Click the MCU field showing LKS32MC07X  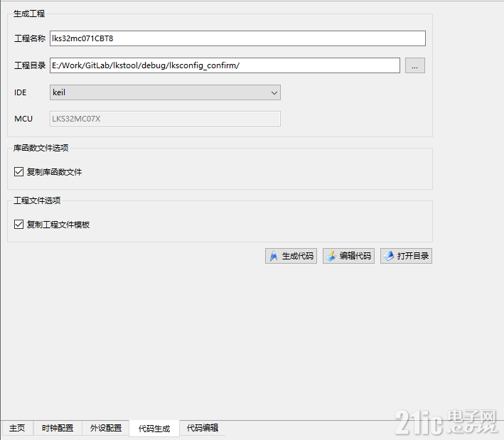(x=165, y=119)
